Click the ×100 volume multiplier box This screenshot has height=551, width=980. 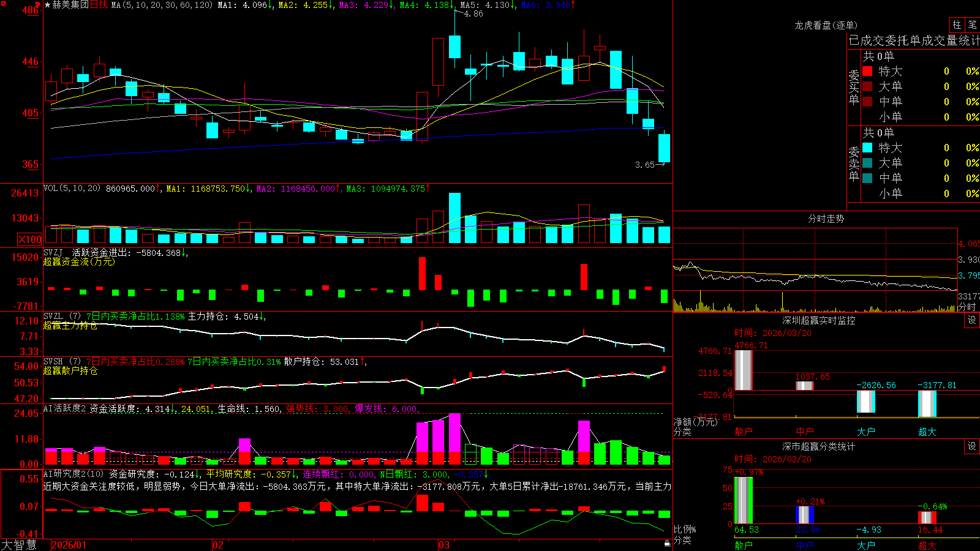(x=29, y=239)
